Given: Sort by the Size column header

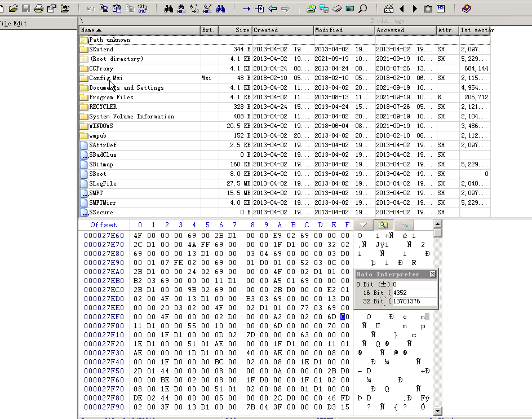Looking at the screenshot, I should [235, 30].
